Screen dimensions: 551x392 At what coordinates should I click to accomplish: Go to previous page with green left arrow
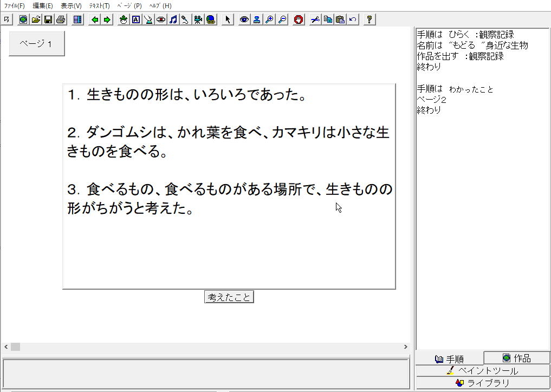coord(95,19)
